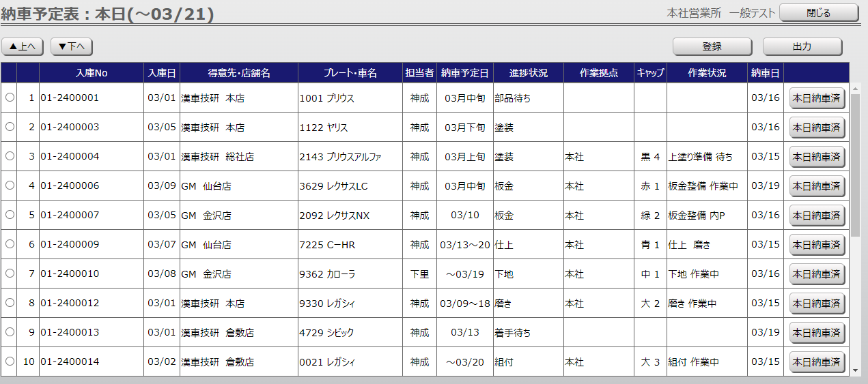The width and height of the screenshot is (868, 384).
Task: Click work status 上塗り準備 待ち
Action: pos(700,157)
